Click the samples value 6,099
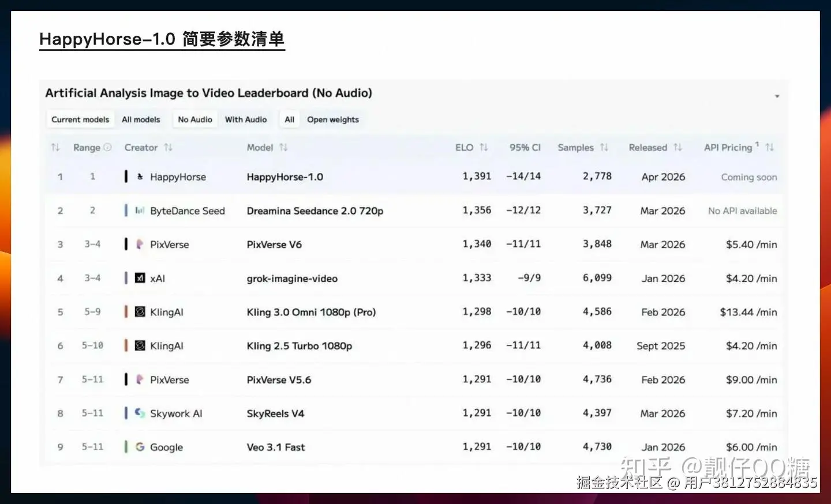 tap(597, 278)
